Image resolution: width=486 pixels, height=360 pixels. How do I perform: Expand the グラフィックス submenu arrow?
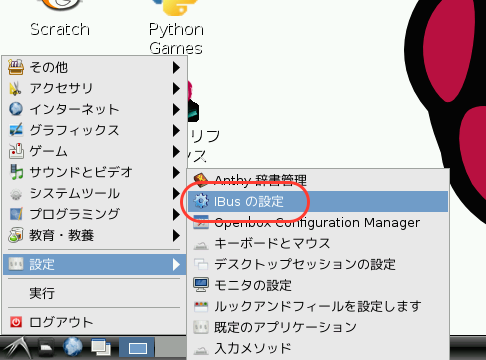click(176, 130)
